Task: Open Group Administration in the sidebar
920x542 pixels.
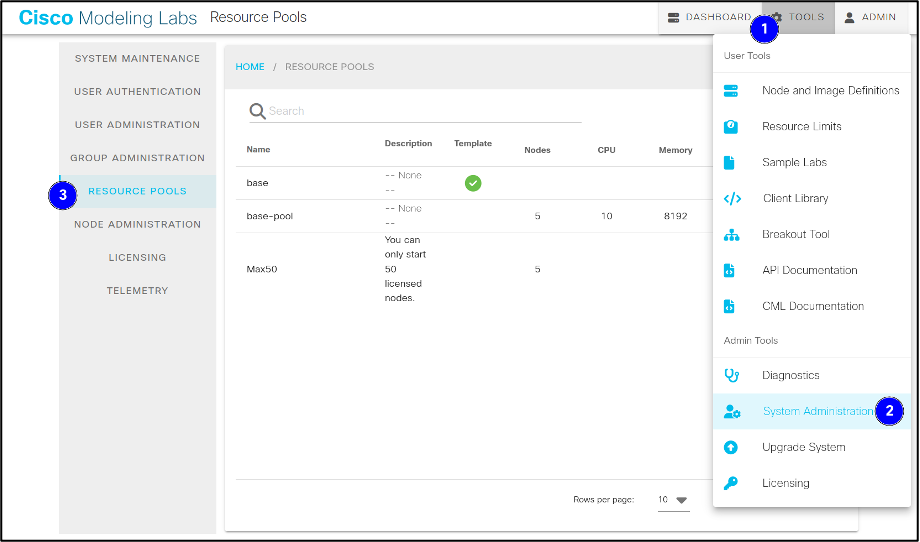Action: 137,158
